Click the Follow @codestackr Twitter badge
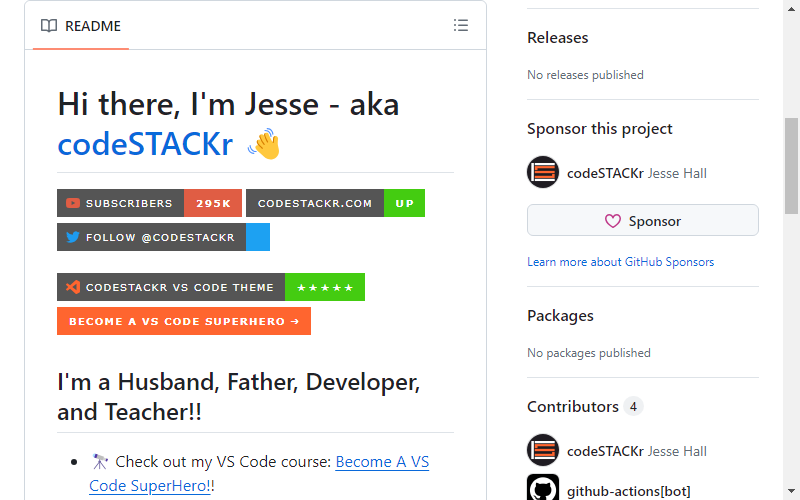Screen dimensions: 800x500 (163, 237)
